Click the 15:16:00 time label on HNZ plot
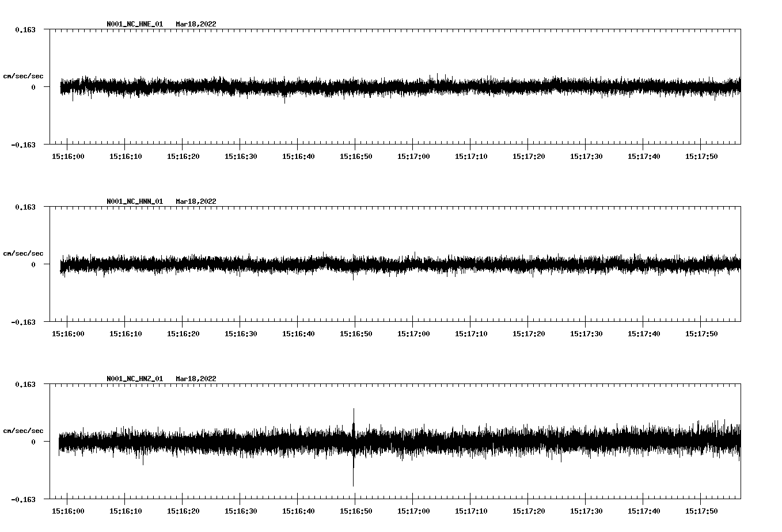782x532 pixels. click(x=68, y=511)
